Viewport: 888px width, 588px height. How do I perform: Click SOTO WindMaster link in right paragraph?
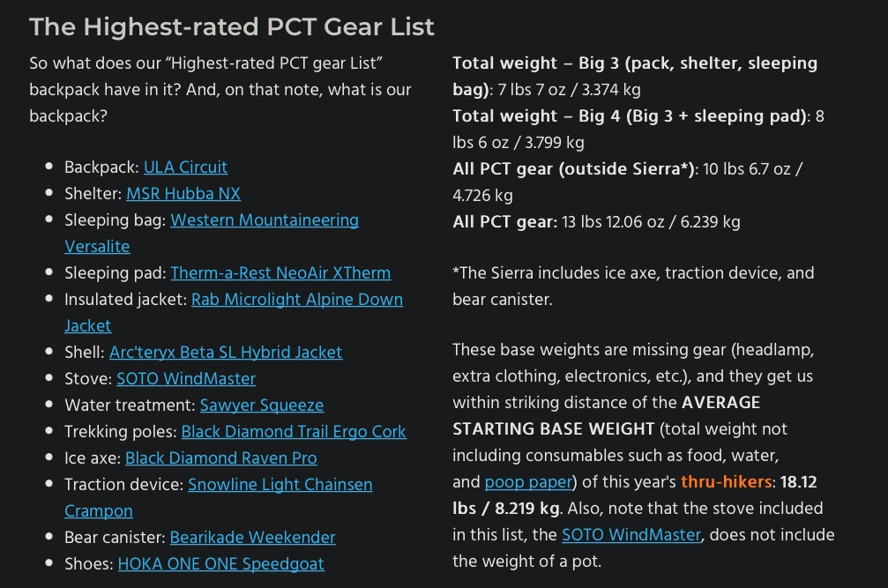631,535
